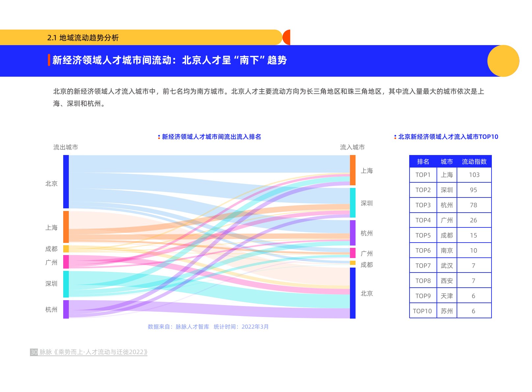Screen dimensions: 532x392
Task: Click the page number 30 badge
Action: pos(34,352)
